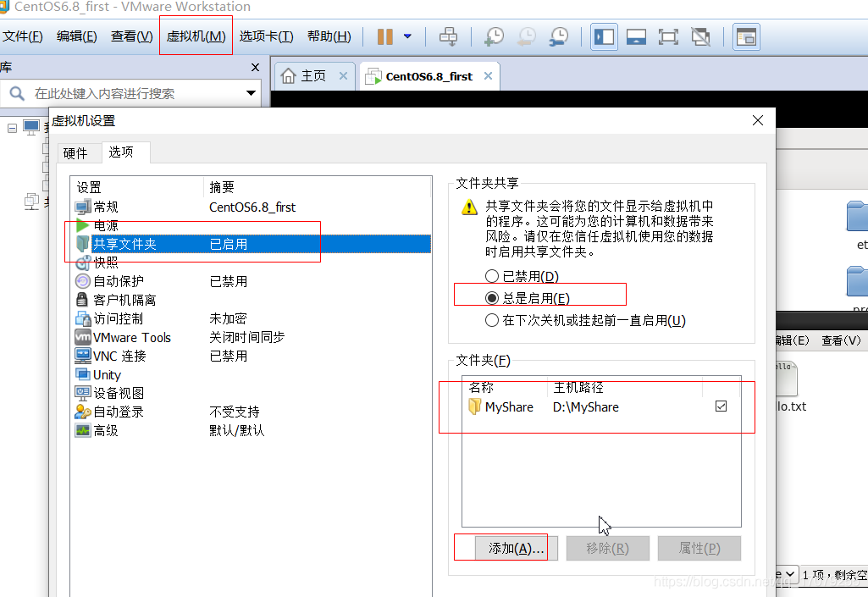Click the 属性(P) button
This screenshot has height=597, width=868.
click(699, 548)
